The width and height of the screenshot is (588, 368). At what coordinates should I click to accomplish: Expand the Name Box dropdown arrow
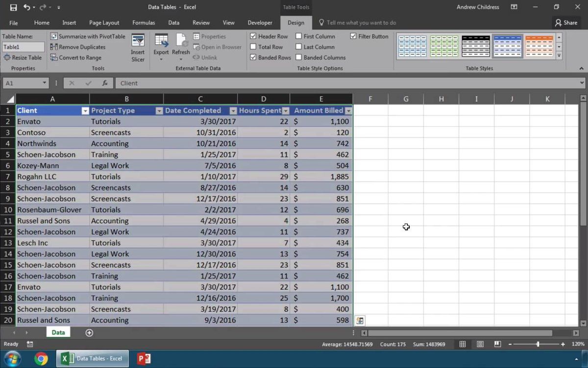tap(45, 83)
